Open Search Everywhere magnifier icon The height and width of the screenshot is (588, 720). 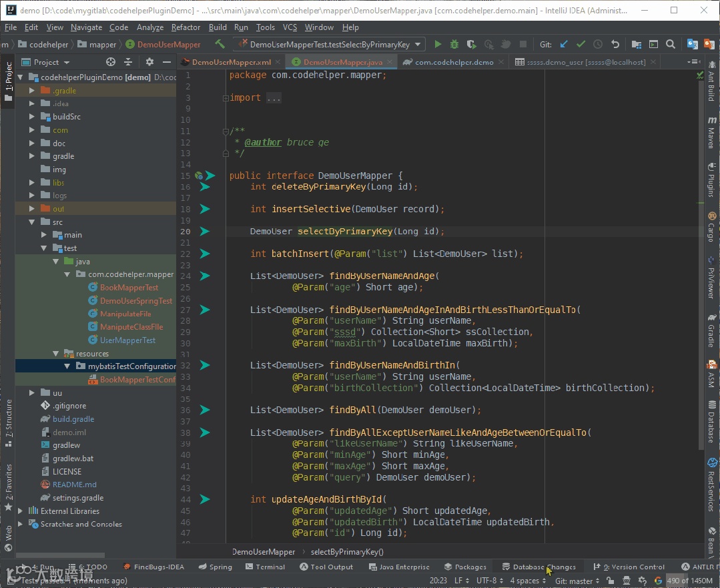pyautogui.click(x=671, y=45)
